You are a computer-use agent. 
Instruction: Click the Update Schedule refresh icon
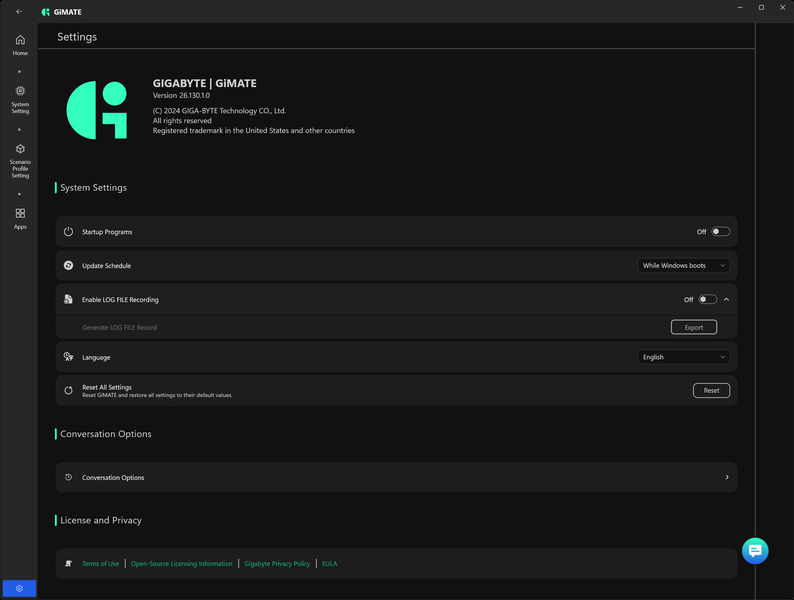pos(68,265)
